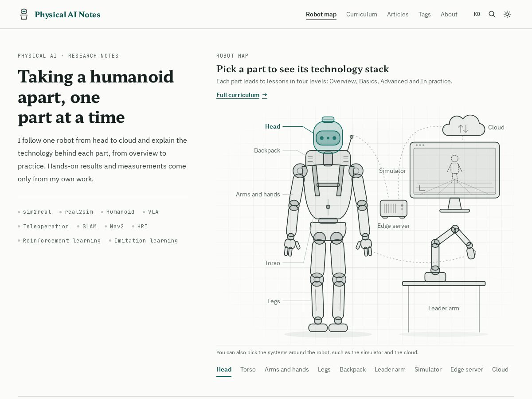This screenshot has height=399, width=532.
Task: Select the Legs label in the diagram
Action: [274, 301]
